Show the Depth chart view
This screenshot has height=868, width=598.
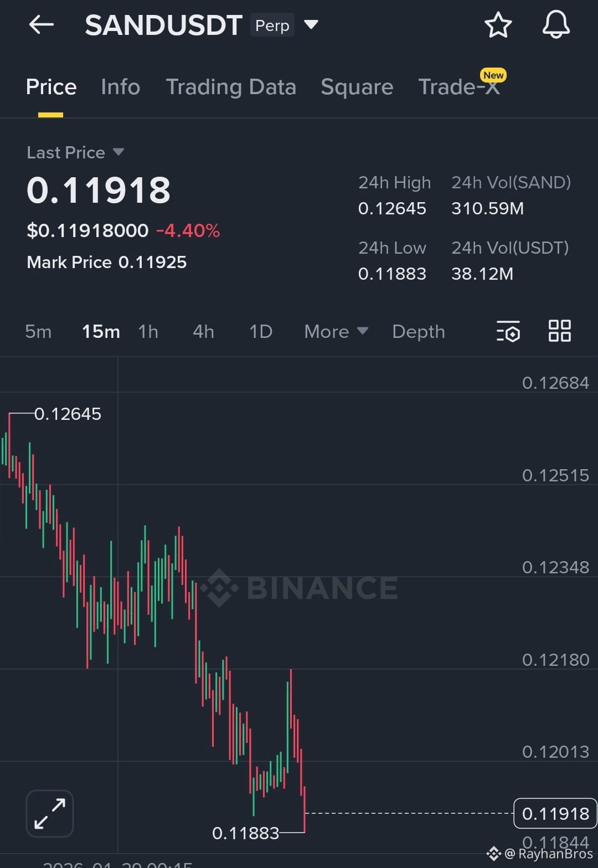point(419,331)
